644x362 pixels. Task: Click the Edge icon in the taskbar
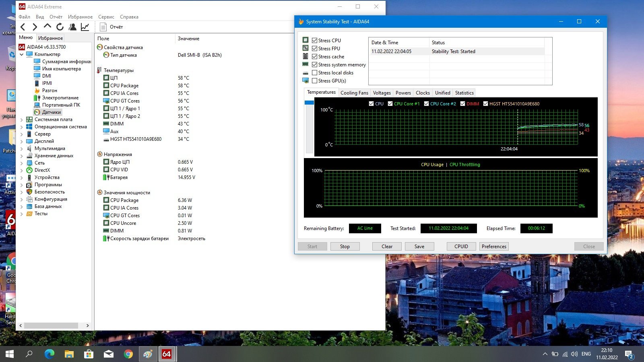[x=49, y=354]
